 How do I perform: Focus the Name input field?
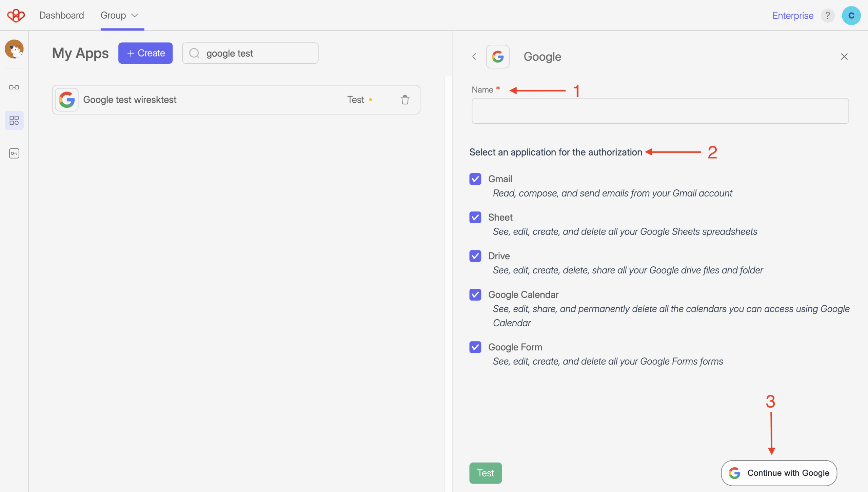coord(660,111)
